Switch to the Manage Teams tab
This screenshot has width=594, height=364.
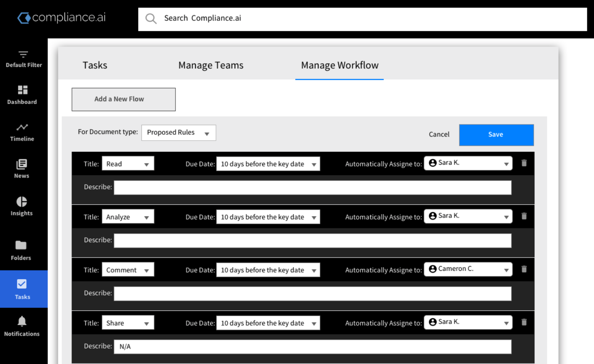[x=211, y=65]
